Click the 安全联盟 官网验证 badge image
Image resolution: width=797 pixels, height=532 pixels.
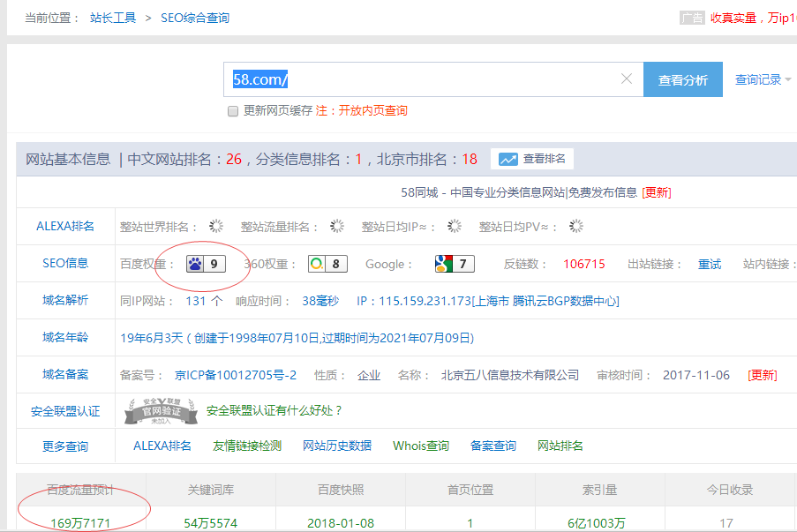tap(161, 410)
